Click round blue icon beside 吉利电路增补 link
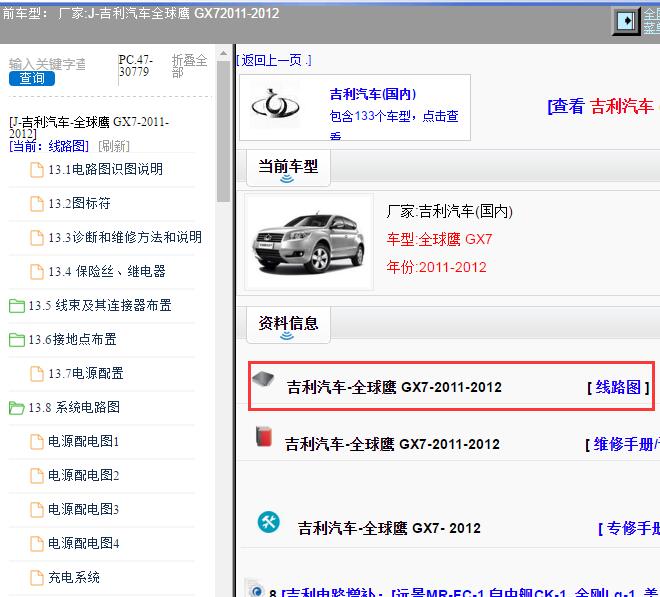Image resolution: width=660 pixels, height=597 pixels. [256, 590]
